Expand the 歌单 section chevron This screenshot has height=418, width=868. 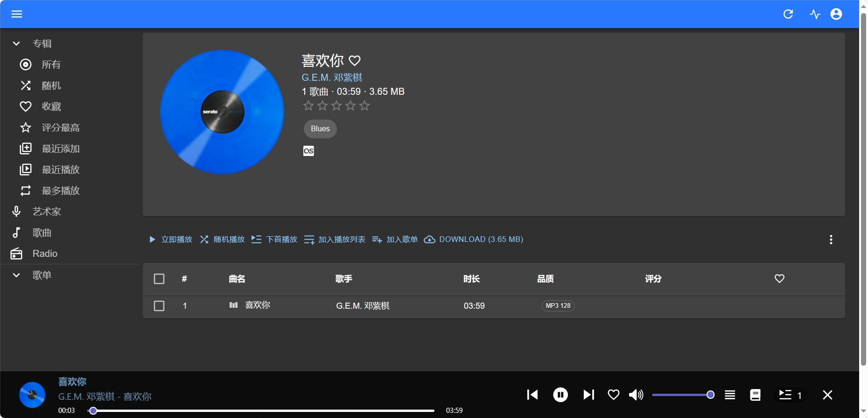point(16,275)
